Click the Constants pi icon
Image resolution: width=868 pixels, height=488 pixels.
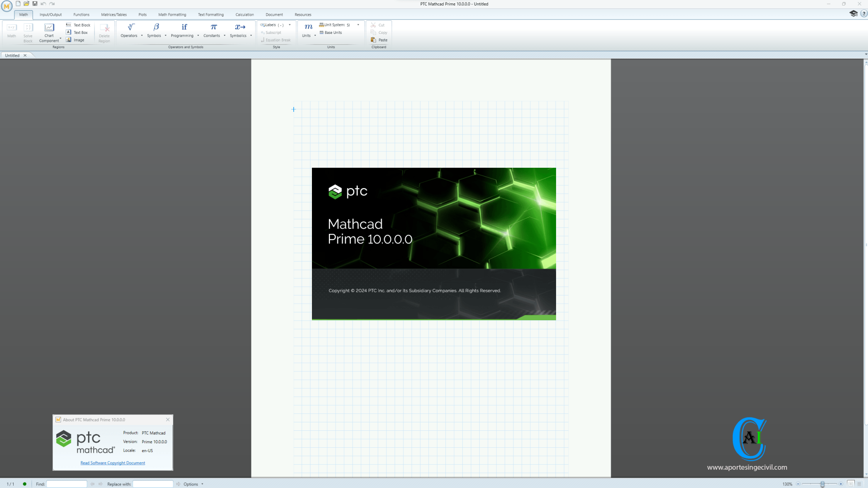click(x=212, y=28)
